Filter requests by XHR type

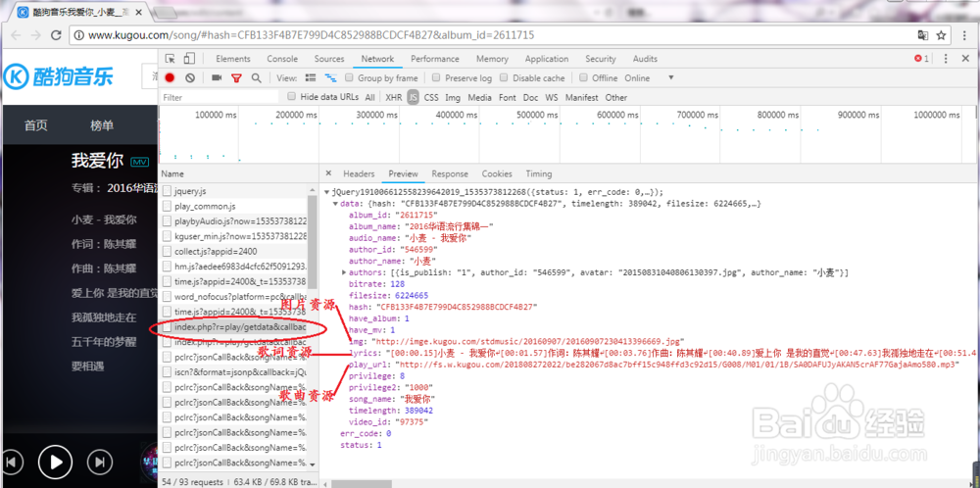tap(394, 97)
